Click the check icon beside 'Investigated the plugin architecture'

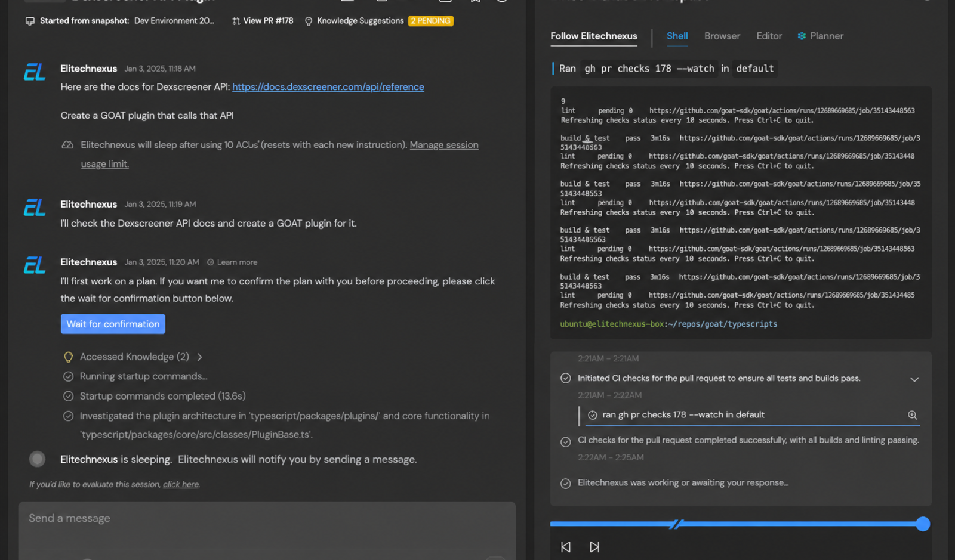(69, 416)
